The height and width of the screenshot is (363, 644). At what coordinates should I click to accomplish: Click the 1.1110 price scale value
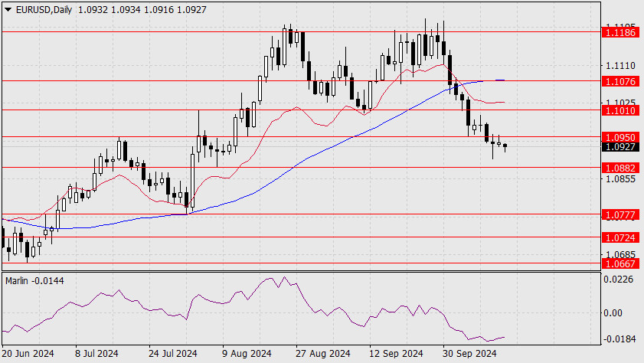[620, 66]
